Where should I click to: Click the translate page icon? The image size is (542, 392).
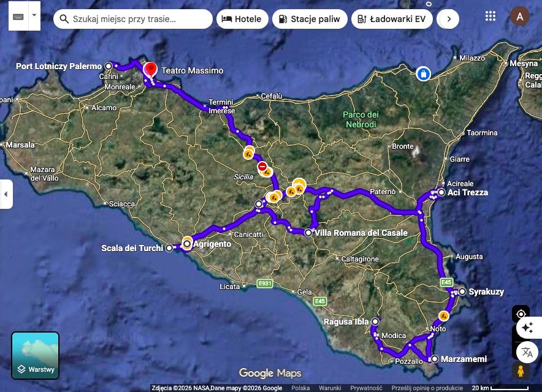click(x=526, y=352)
